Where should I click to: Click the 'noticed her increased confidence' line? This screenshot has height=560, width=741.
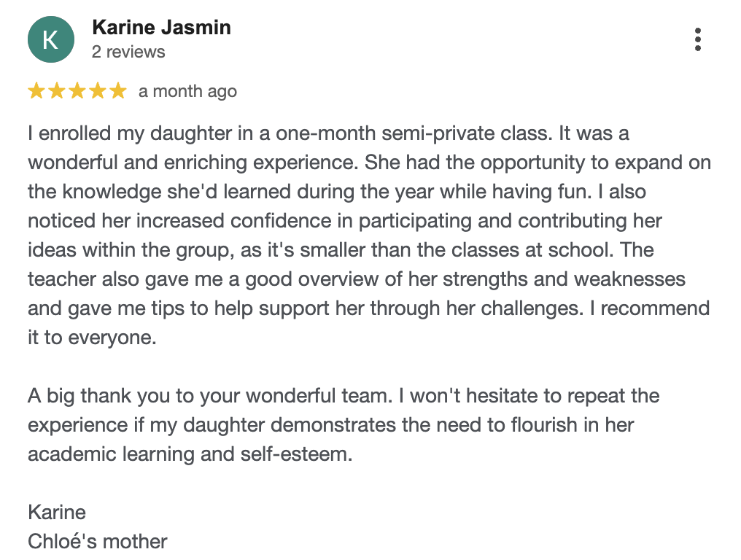tap(345, 221)
